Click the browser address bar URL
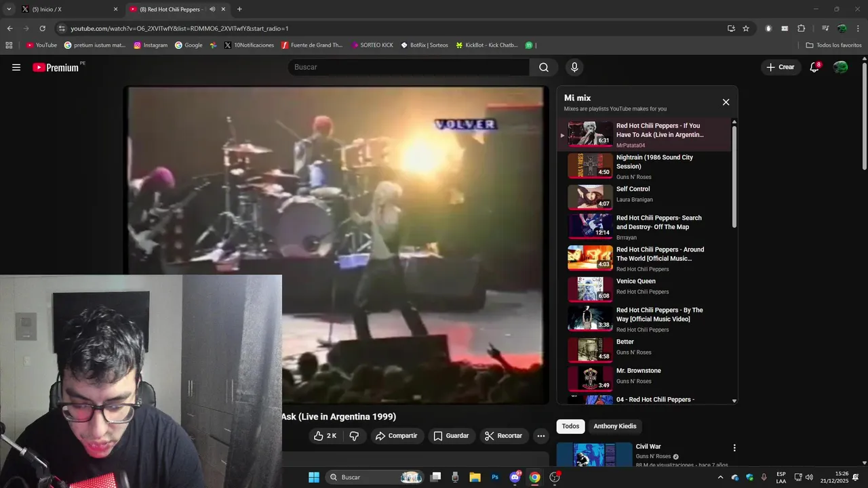This screenshot has width=868, height=488. (x=180, y=28)
